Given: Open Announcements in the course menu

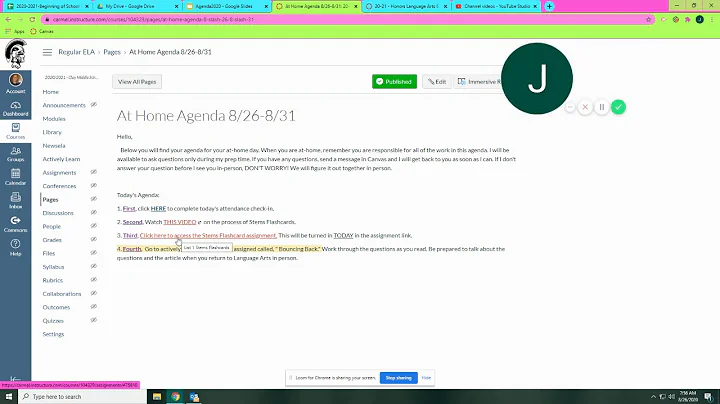Looking at the screenshot, I should click(64, 105).
